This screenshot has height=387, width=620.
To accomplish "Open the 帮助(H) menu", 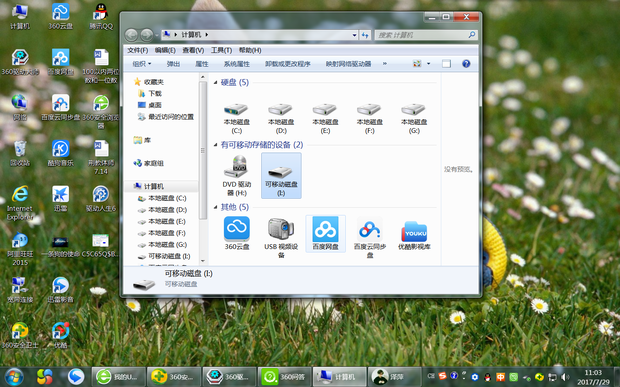I will 250,50.
